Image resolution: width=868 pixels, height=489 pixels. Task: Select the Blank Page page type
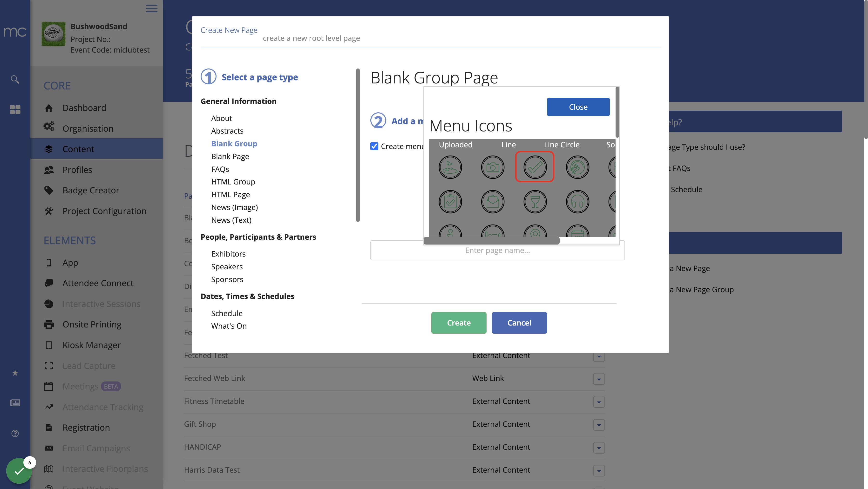coord(230,156)
